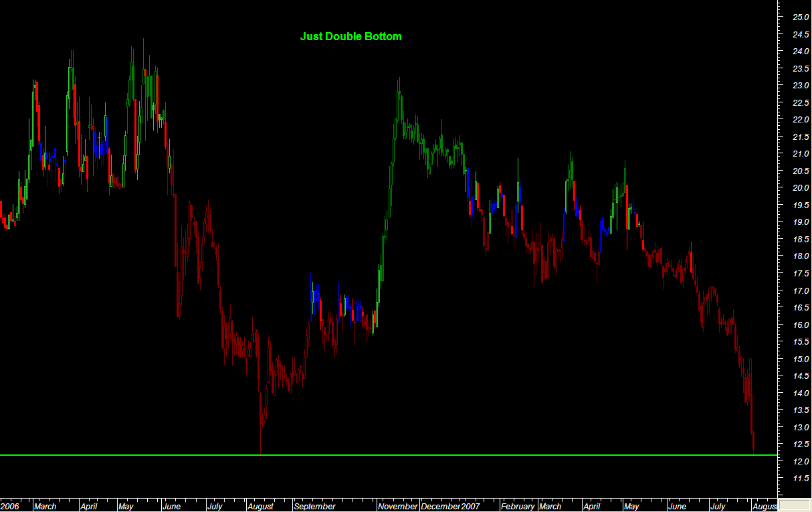812x512 pixels.
Task: Click the 15.5 price scale value
Action: pos(801,342)
